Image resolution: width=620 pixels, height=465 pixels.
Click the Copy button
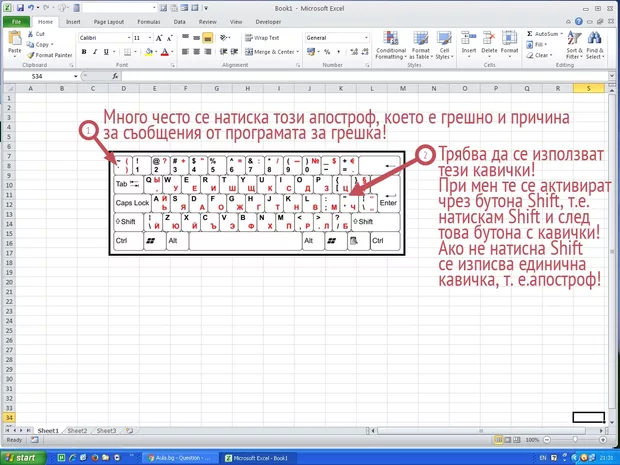pos(40,45)
